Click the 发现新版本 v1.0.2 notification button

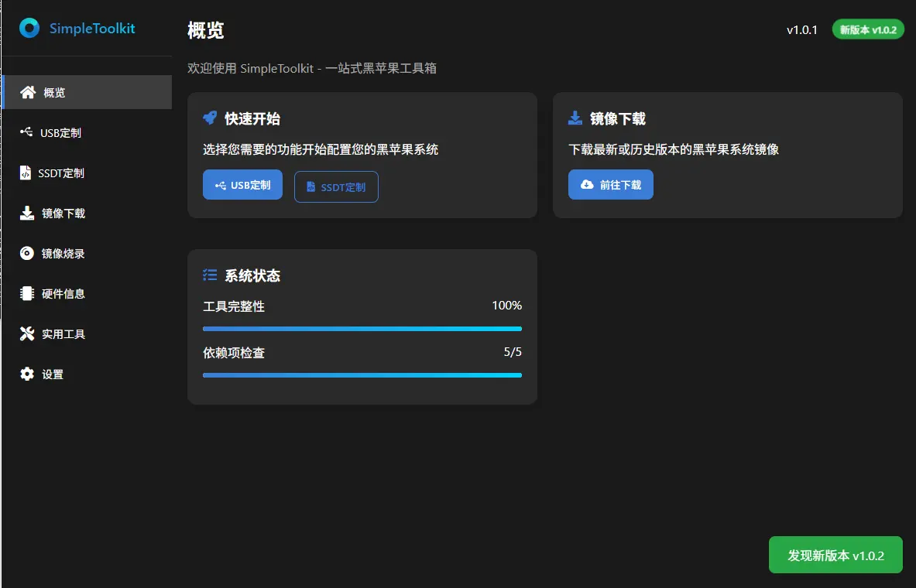coord(835,555)
